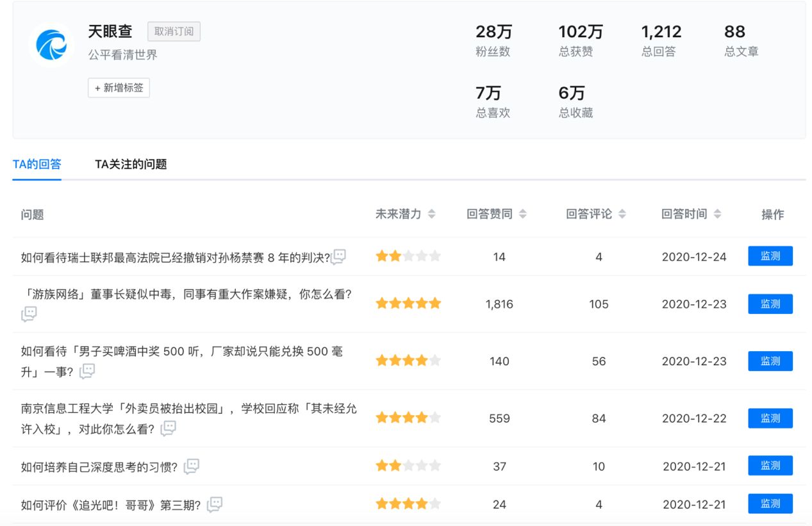812x526 pixels.
Task: Click the 1,212 总回答 statistic
Action: [x=661, y=40]
